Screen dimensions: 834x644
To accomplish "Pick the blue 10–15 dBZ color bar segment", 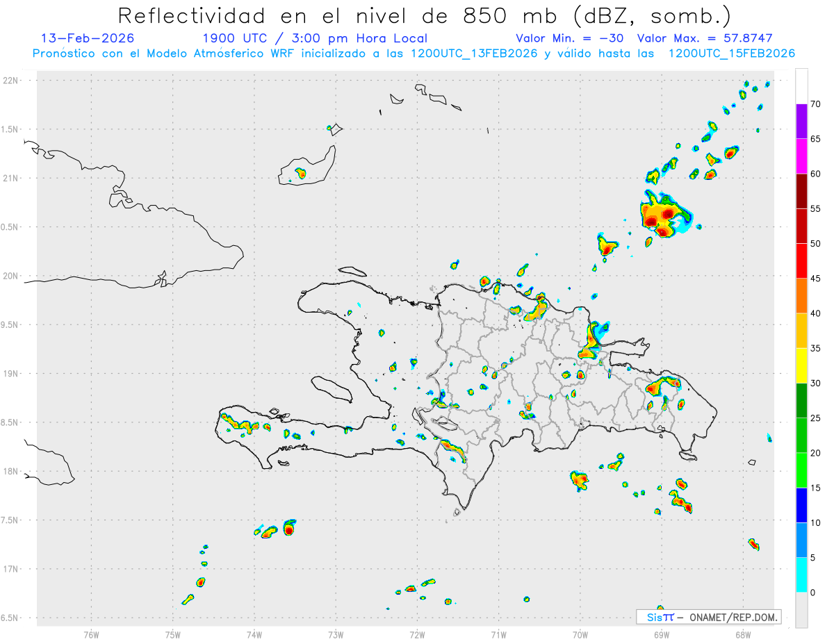I will coord(801,505).
